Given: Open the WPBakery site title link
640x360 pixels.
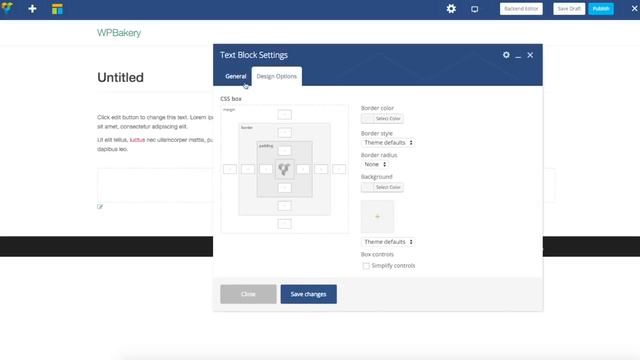Looking at the screenshot, I should click(x=119, y=33).
